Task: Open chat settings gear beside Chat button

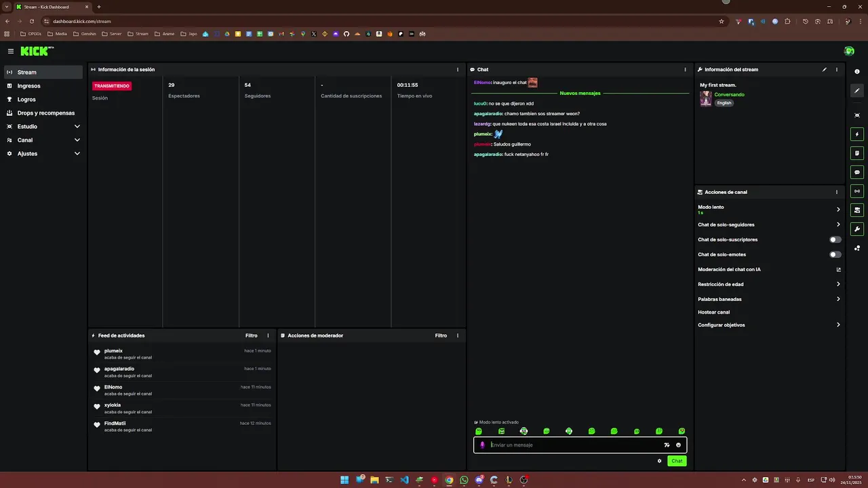Action: (659, 461)
